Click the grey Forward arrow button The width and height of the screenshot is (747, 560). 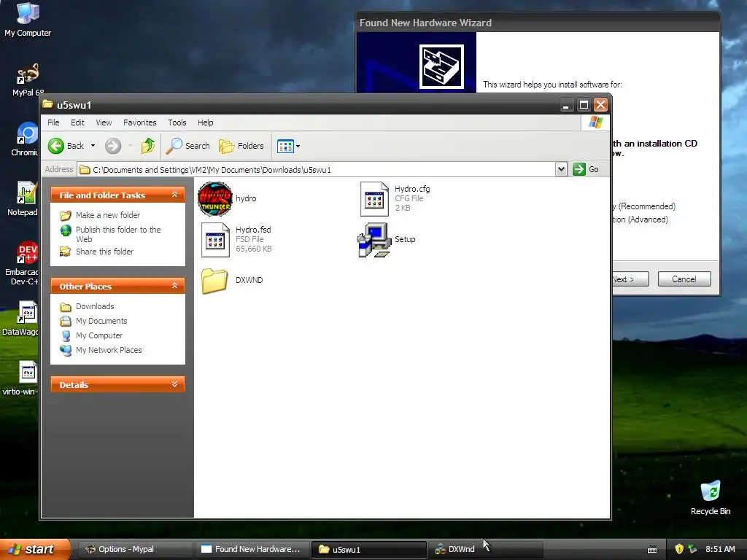click(113, 146)
